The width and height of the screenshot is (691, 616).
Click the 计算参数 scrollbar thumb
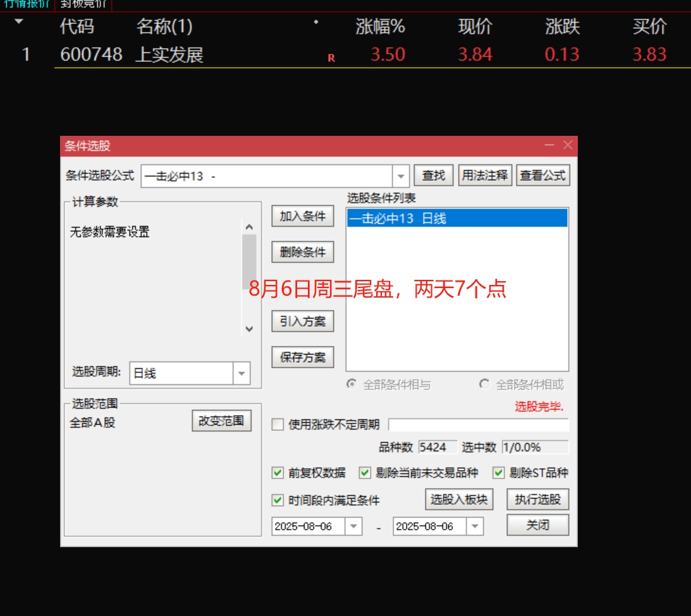pyautogui.click(x=249, y=262)
